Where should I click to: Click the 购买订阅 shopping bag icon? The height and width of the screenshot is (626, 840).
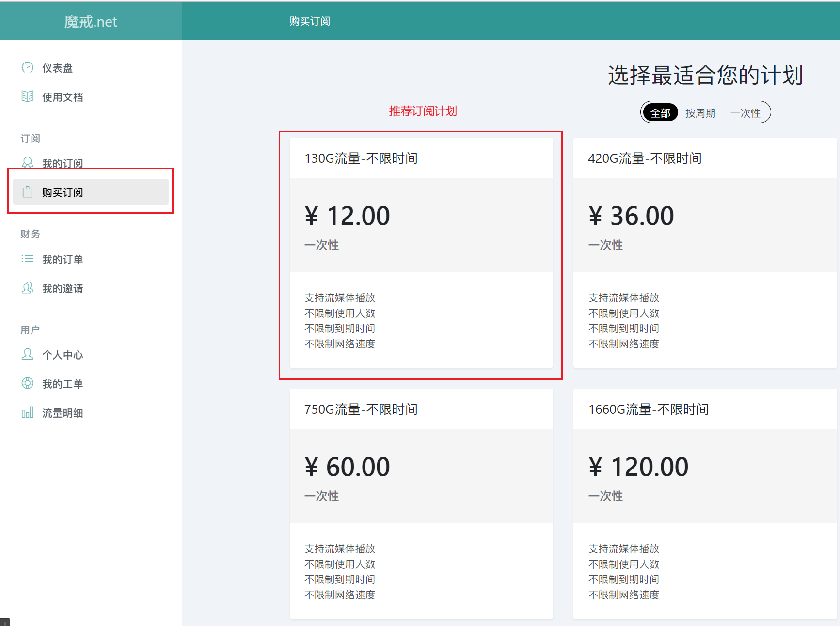28,192
